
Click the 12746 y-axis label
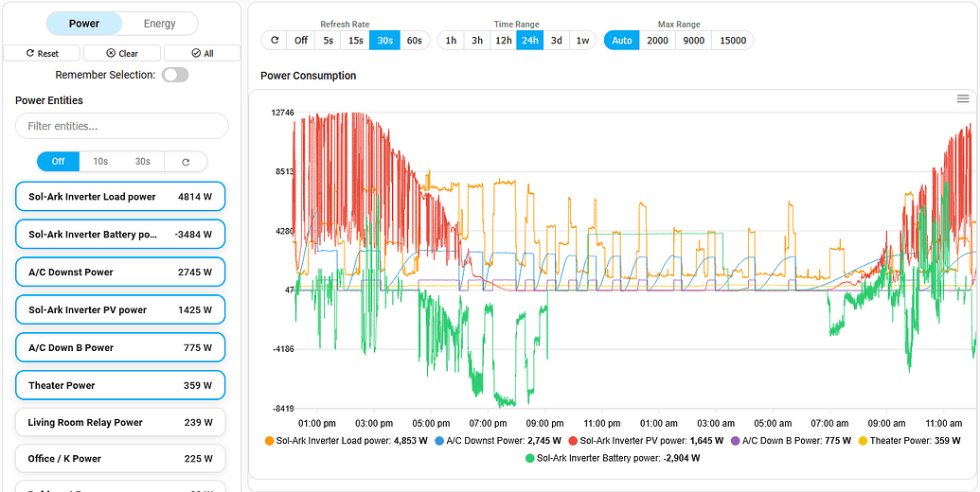pos(282,113)
